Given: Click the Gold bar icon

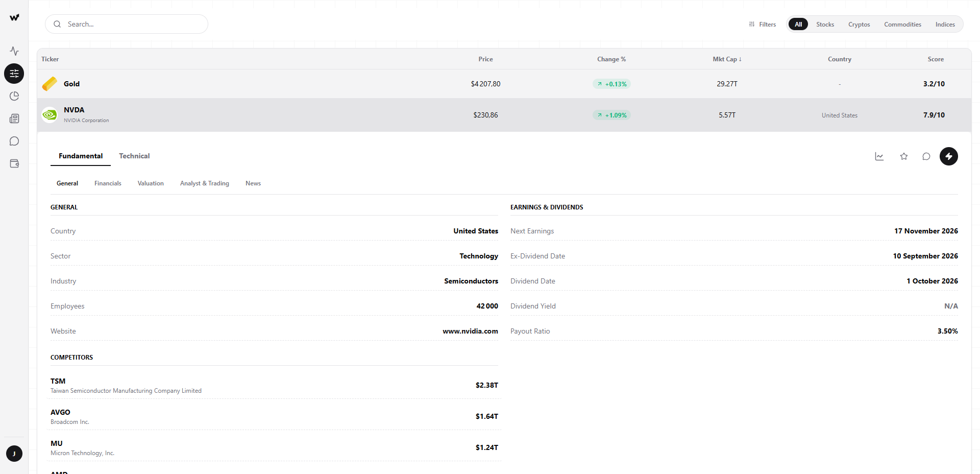Looking at the screenshot, I should point(50,84).
